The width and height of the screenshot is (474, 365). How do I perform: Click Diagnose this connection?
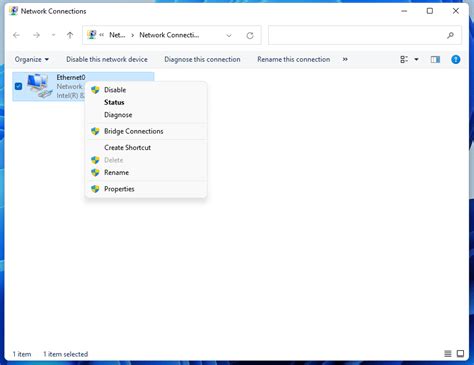coord(202,59)
